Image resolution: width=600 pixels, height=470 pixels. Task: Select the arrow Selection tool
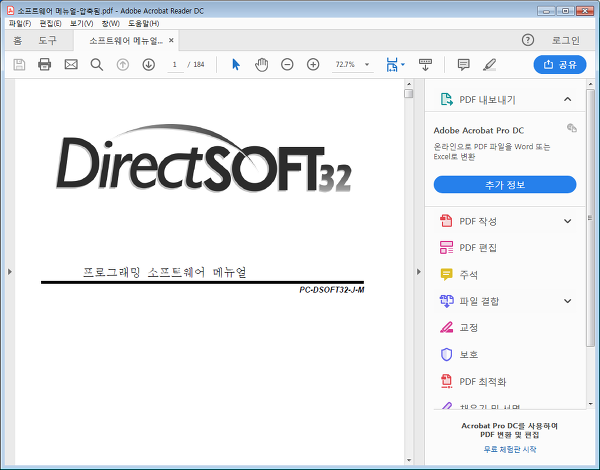coord(236,64)
